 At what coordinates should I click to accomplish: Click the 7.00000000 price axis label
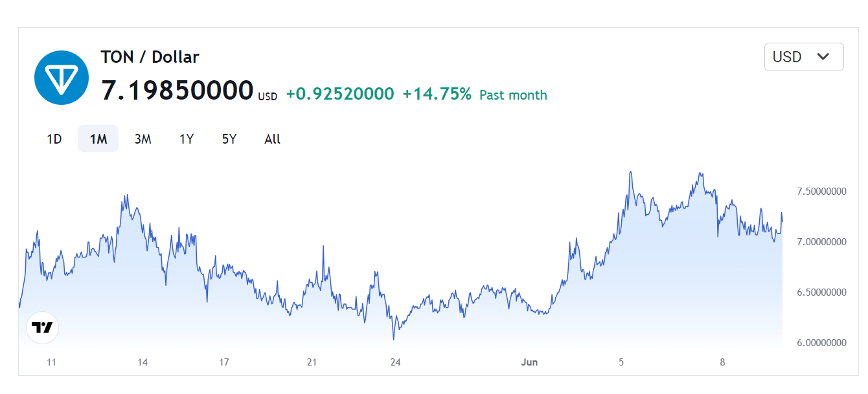coord(821,242)
